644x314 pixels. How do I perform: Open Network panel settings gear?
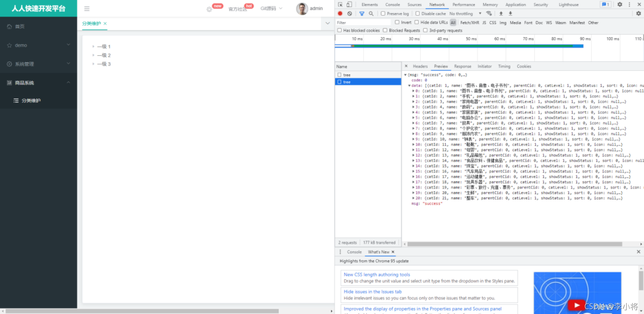(638, 13)
